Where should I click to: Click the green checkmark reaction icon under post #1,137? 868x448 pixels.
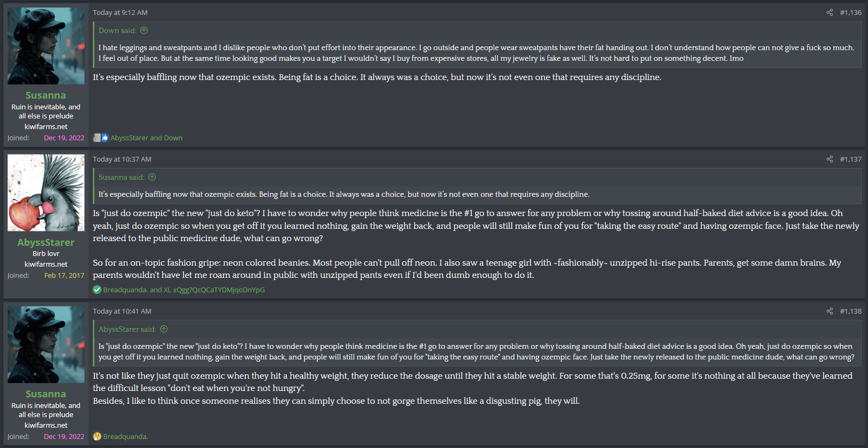click(97, 290)
